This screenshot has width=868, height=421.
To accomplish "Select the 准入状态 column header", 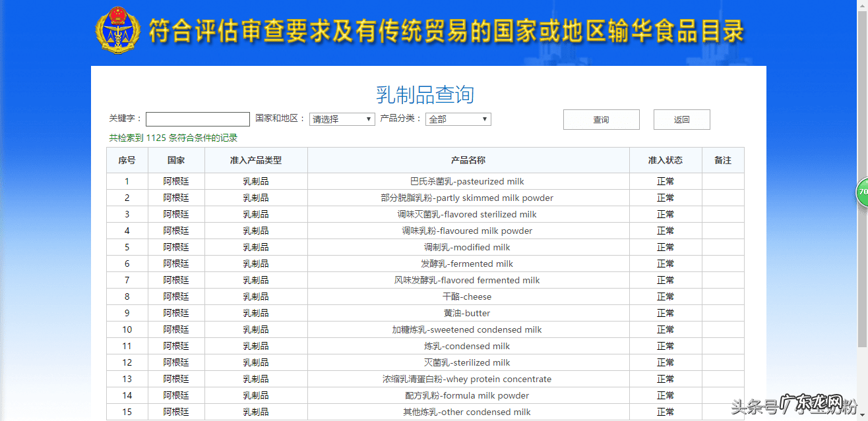I will click(x=666, y=160).
